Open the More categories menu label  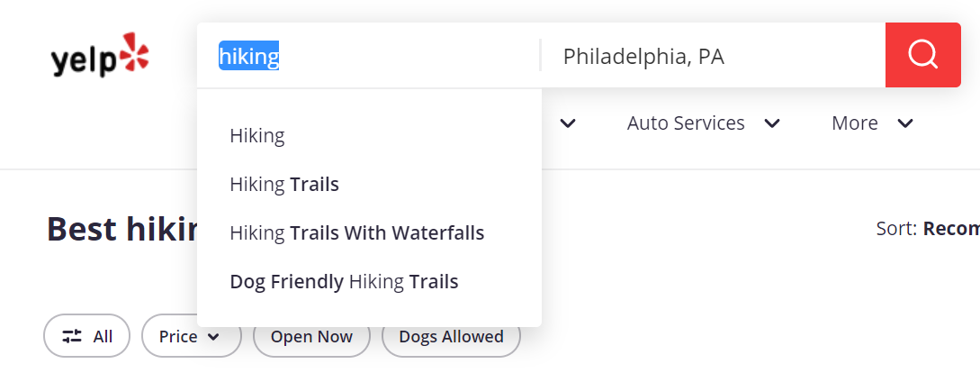[x=854, y=123]
